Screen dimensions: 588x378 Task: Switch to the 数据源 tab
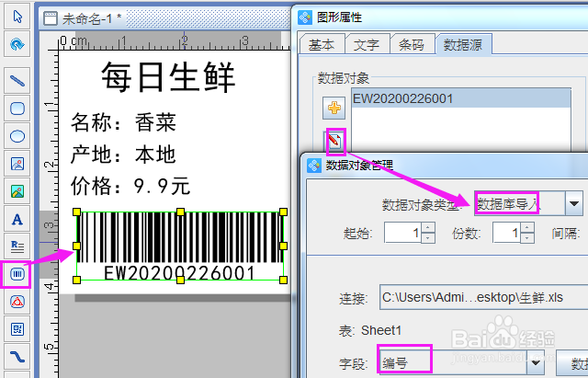pos(463,45)
